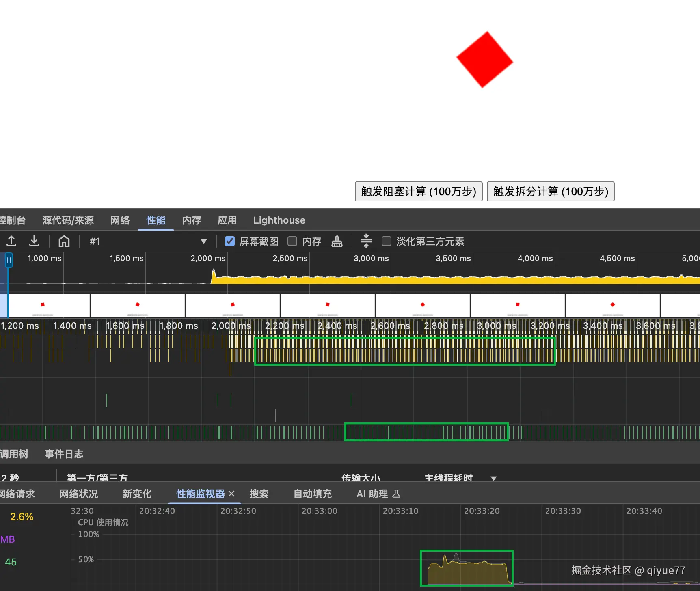The image size is (700, 591).
Task: Open the 网络状况 drawer tab
Action: (x=79, y=494)
